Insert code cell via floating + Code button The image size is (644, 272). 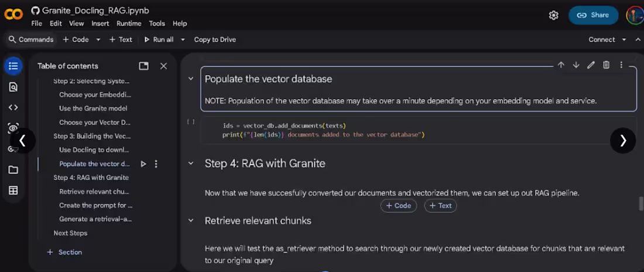398,206
